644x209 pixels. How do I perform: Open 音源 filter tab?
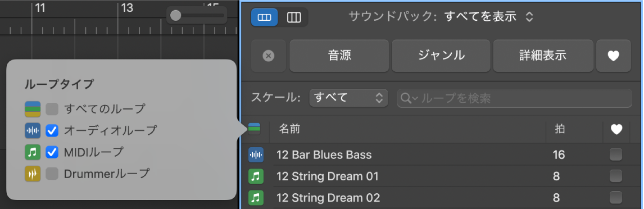click(x=339, y=56)
